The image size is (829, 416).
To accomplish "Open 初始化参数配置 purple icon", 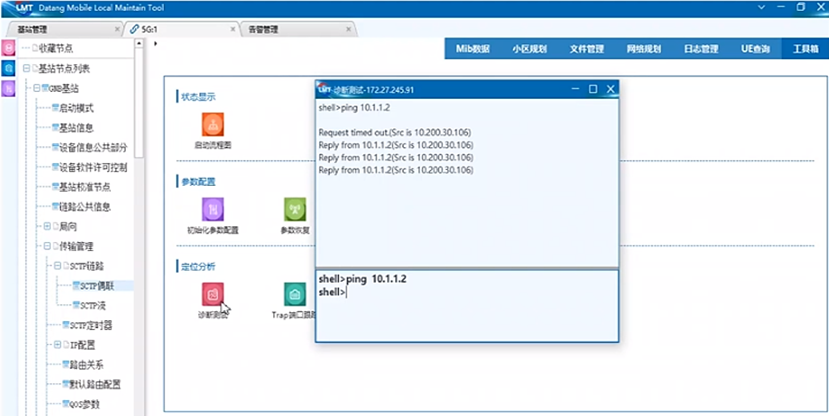I will point(213,209).
